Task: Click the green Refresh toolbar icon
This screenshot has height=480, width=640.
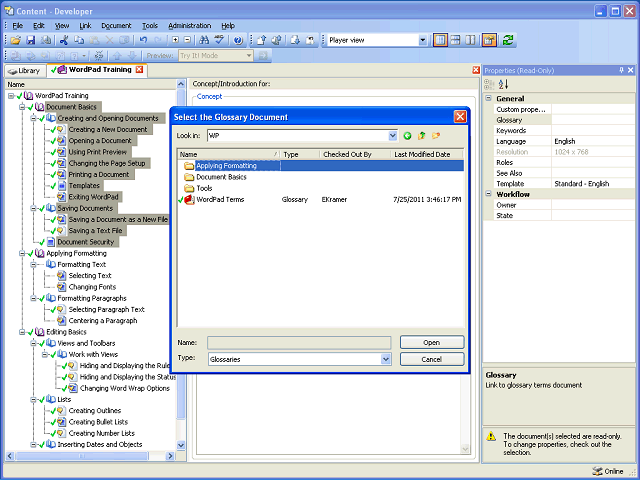Action: coord(508,40)
